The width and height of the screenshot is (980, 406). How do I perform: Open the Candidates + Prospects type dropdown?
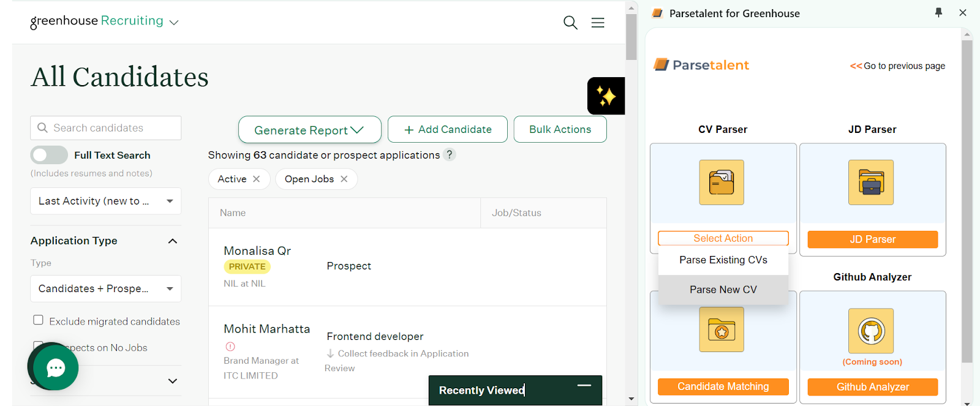[x=105, y=288]
